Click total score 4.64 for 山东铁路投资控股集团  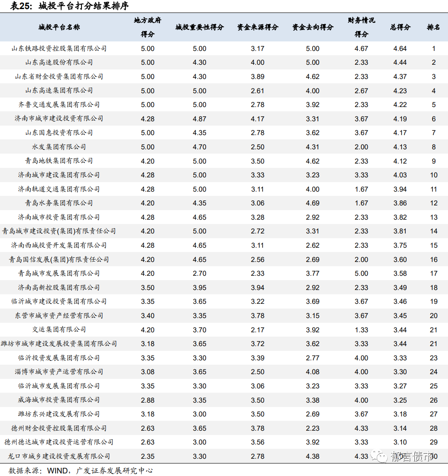click(400, 49)
